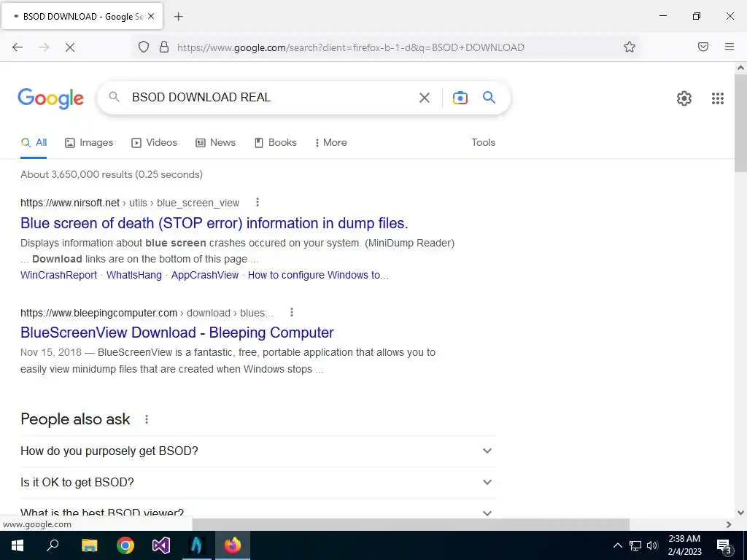Open Google quick settings gear icon
This screenshot has width=747, height=560.
684,98
